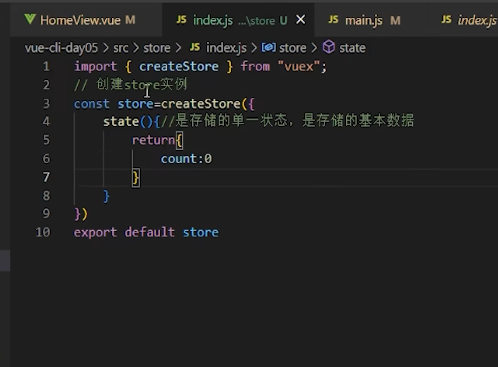The image size is (498, 367).
Task: Open the main.js tab
Action: (371, 20)
